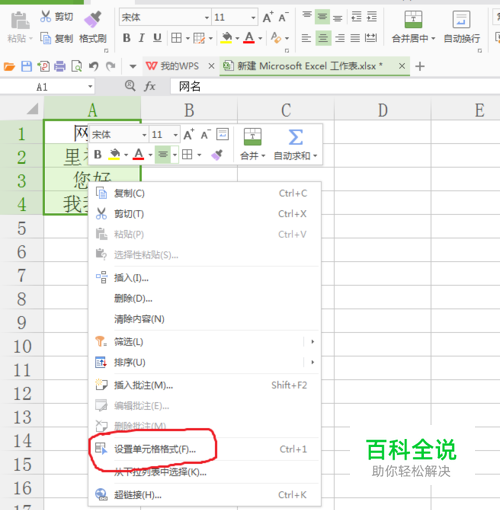Open ribbon font color dropdown arrow
The width and height of the screenshot is (500, 510).
[260, 38]
